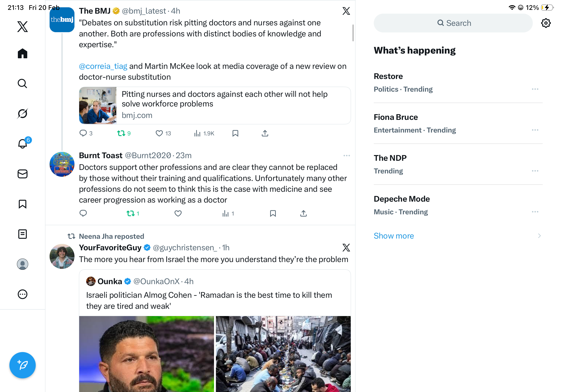
Task: Go to Home in the sidebar
Action: point(23,53)
